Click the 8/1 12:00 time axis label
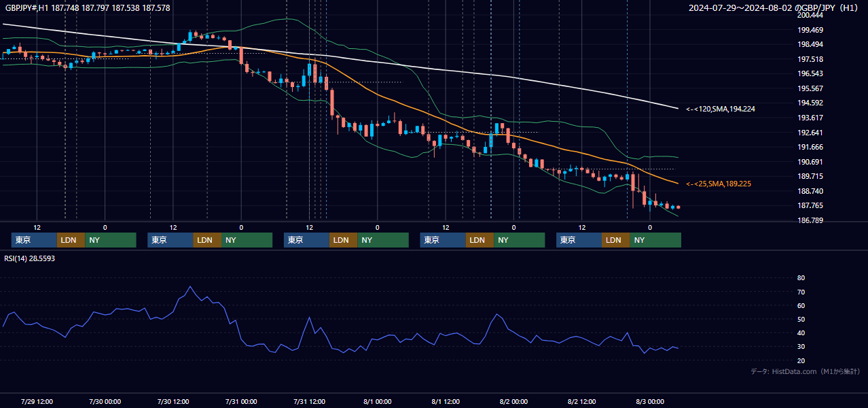The height and width of the screenshot is (408, 868). pyautogui.click(x=446, y=401)
